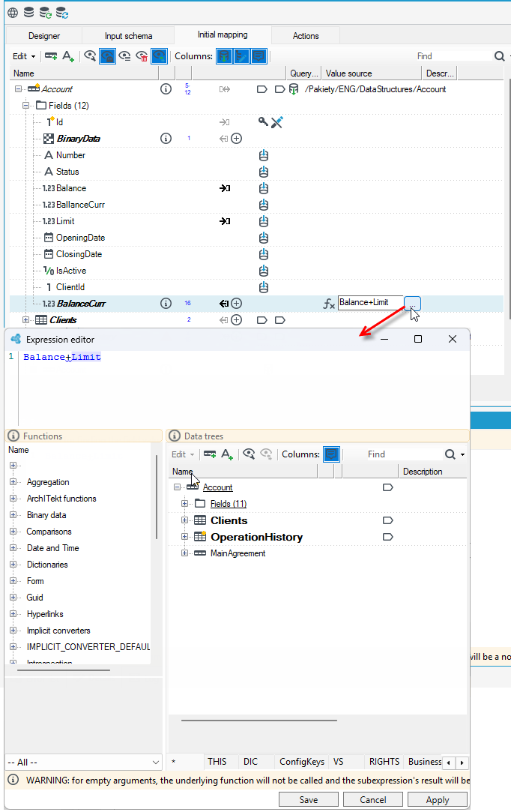Click the add field A+ icon in the Data trees toolbar
This screenshot has height=812, width=511.
click(227, 454)
